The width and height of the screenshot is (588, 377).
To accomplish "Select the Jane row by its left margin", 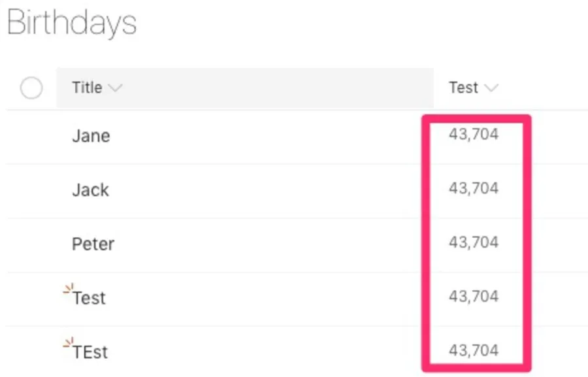I will [31, 137].
